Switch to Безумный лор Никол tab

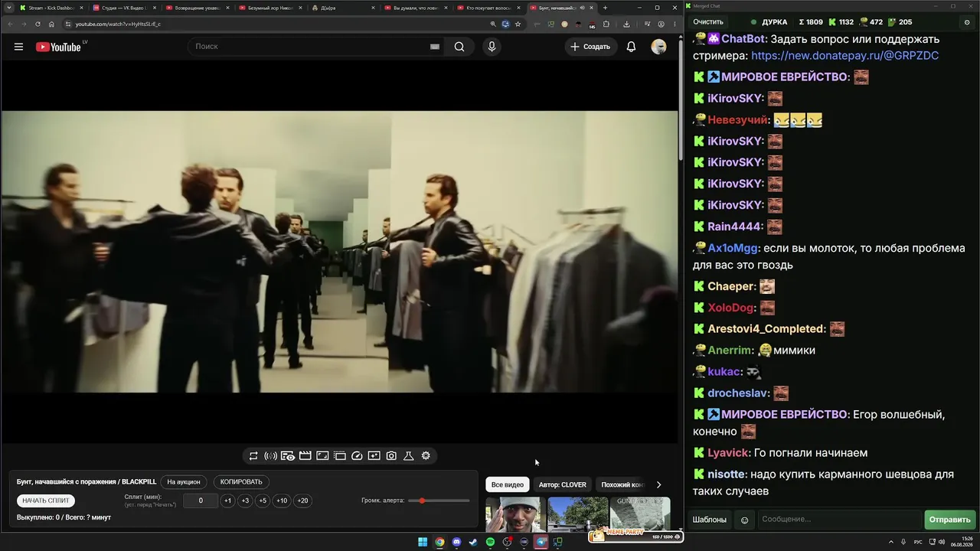pyautogui.click(x=269, y=8)
